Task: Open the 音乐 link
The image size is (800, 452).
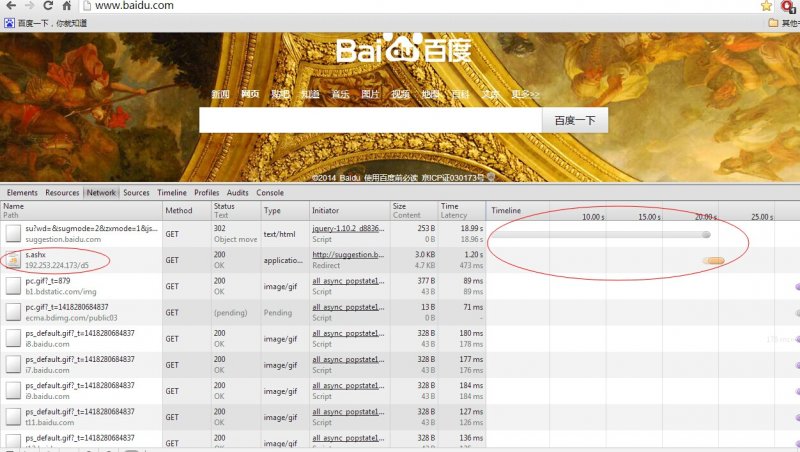Action: [x=340, y=94]
